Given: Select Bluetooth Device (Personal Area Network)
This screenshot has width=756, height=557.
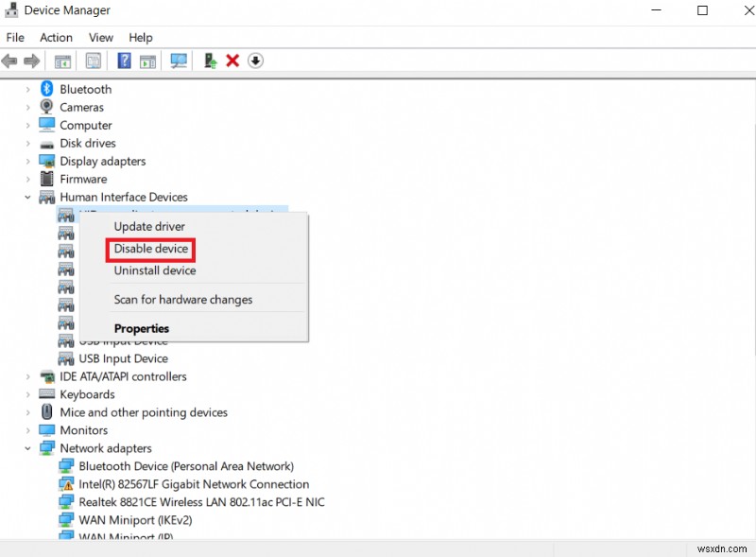Looking at the screenshot, I should [x=186, y=466].
